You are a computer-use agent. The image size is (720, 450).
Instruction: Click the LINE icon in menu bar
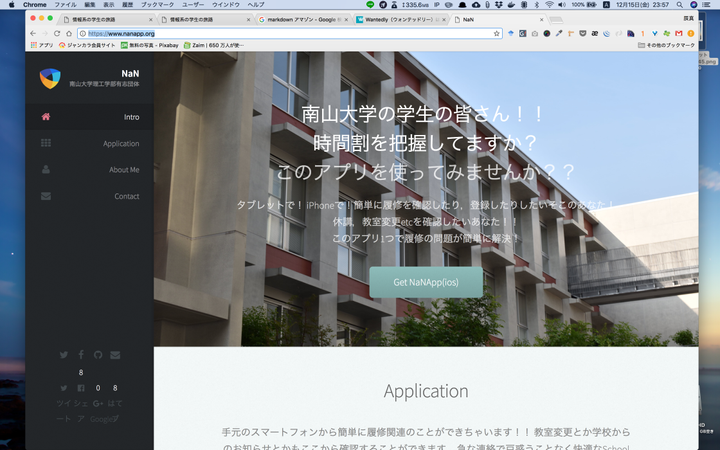pyautogui.click(x=370, y=5)
